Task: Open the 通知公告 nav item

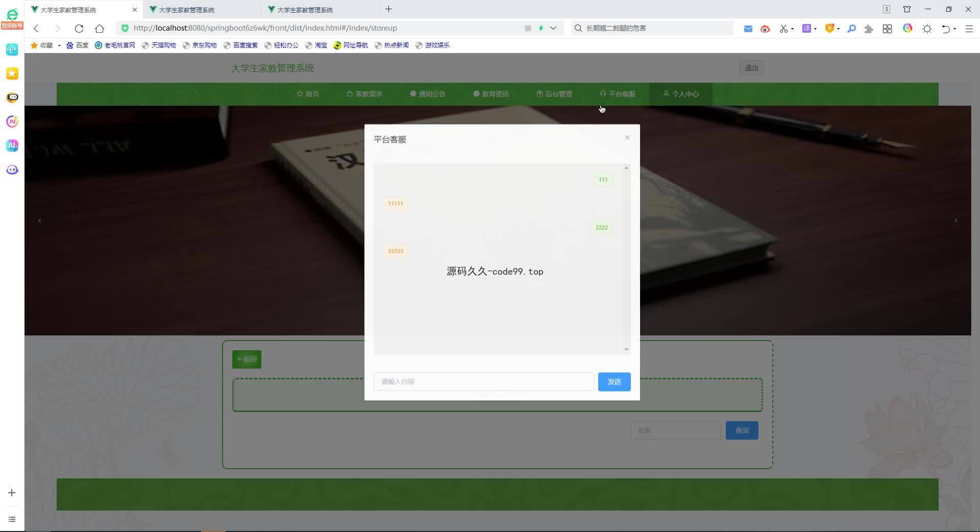Action: 428,94
